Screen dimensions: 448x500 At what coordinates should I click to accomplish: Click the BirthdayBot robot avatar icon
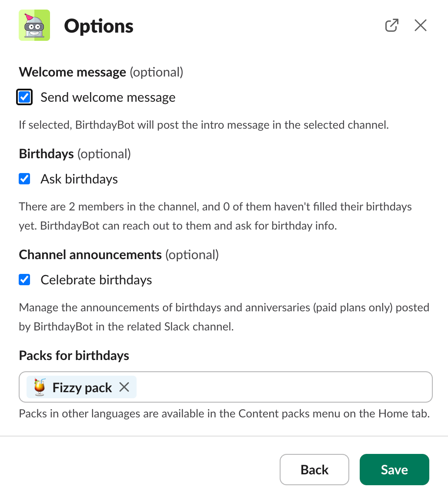coord(34,26)
